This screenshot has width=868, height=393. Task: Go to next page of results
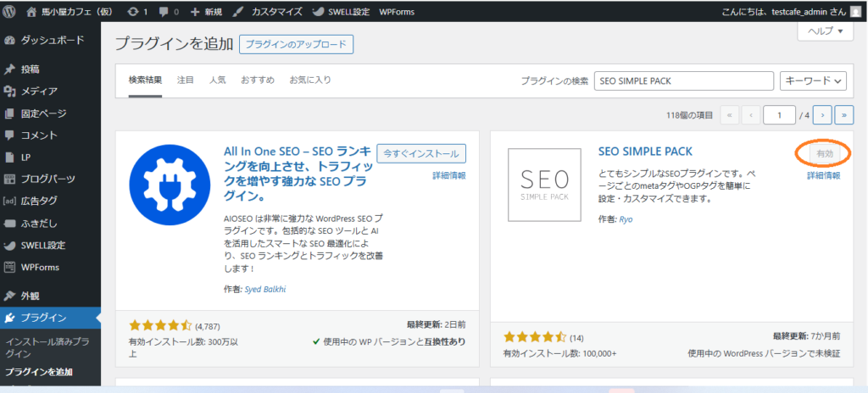(822, 115)
